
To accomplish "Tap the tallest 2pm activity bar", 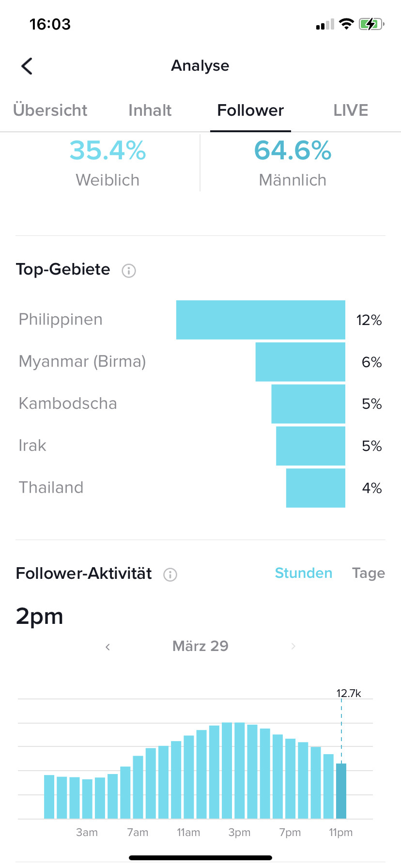I will [x=227, y=771].
